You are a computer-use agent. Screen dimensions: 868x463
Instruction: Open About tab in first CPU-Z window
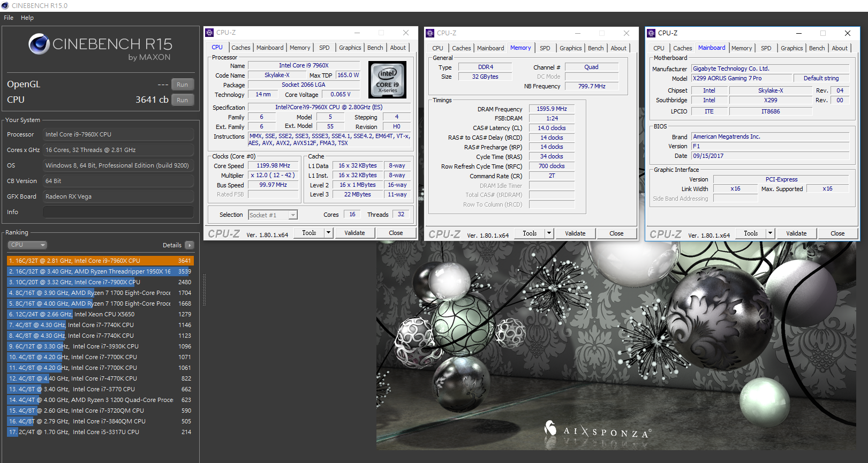tap(398, 48)
